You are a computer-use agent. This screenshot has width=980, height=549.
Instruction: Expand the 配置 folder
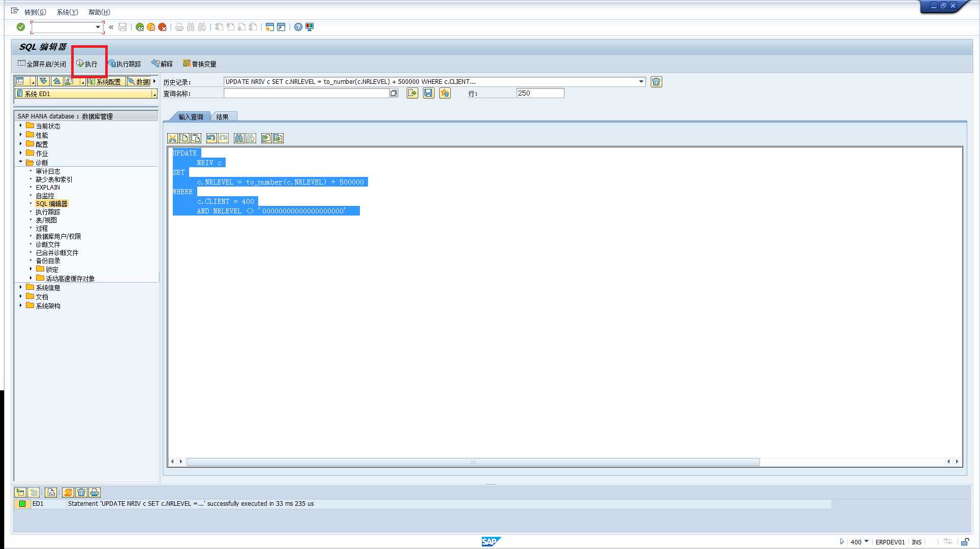(x=21, y=144)
